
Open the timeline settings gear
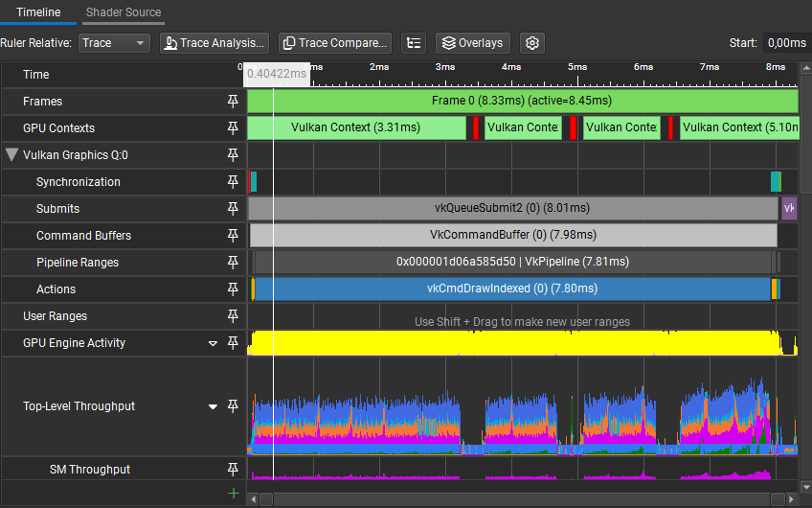(x=533, y=43)
